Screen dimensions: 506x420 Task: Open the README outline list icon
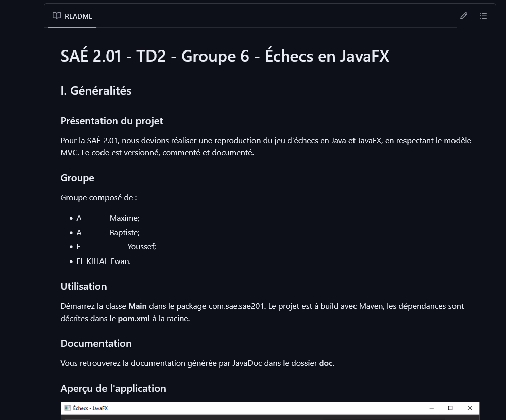click(483, 16)
